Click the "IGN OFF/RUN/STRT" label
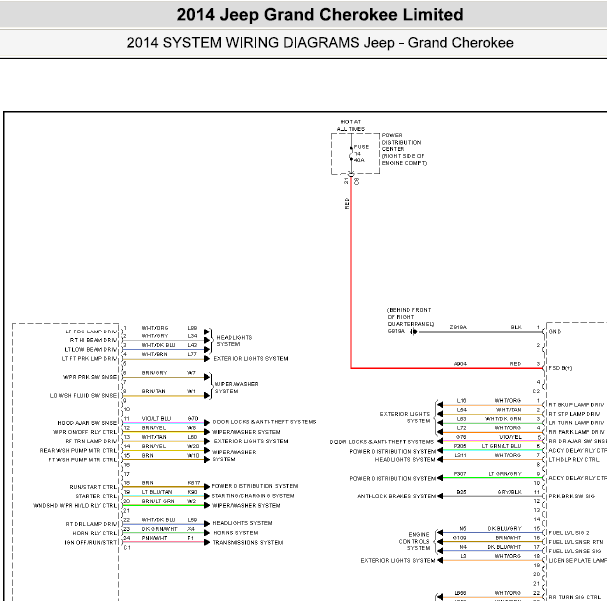Viewport: 607px width, 601px height. tap(91, 543)
